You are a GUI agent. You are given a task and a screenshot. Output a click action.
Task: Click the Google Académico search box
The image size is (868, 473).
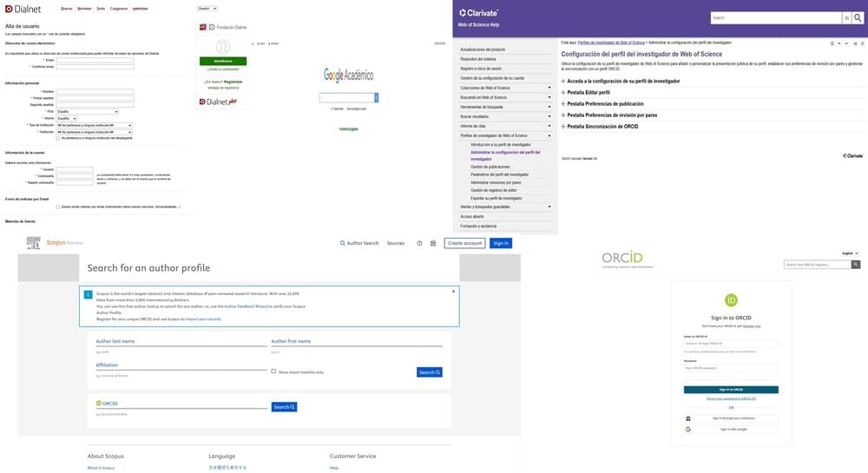click(x=346, y=97)
